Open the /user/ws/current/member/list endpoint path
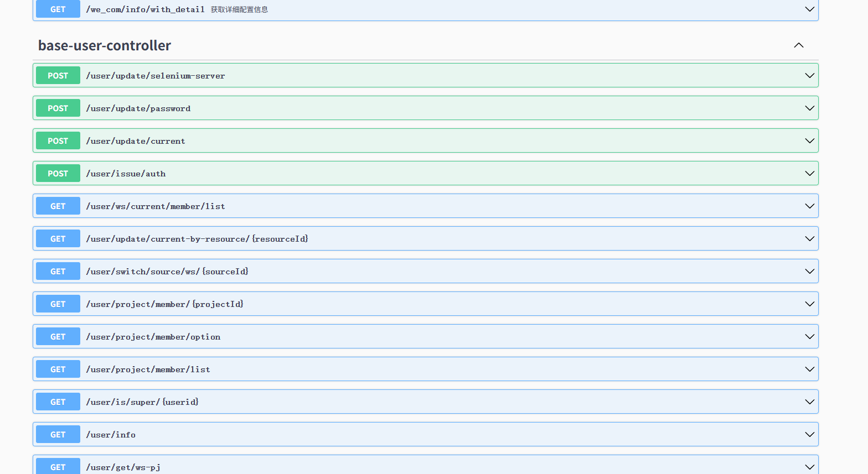The image size is (868, 474). [156, 206]
